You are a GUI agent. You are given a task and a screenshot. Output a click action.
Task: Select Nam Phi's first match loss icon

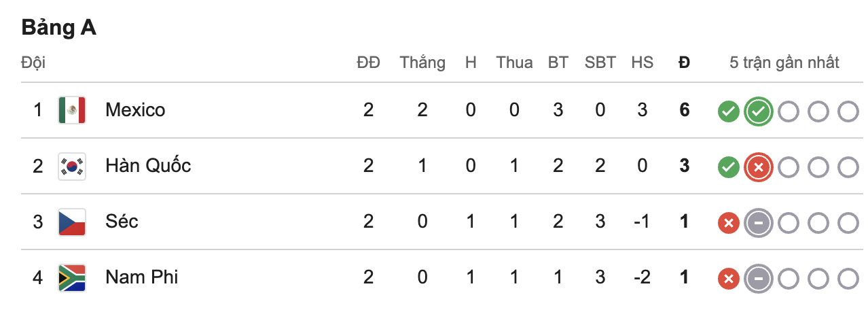[x=728, y=278]
